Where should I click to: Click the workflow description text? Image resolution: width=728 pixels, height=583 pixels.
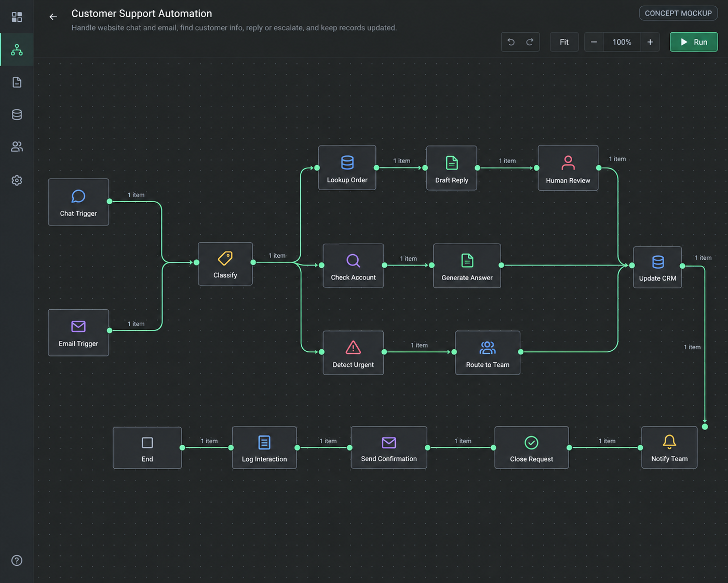coord(234,28)
